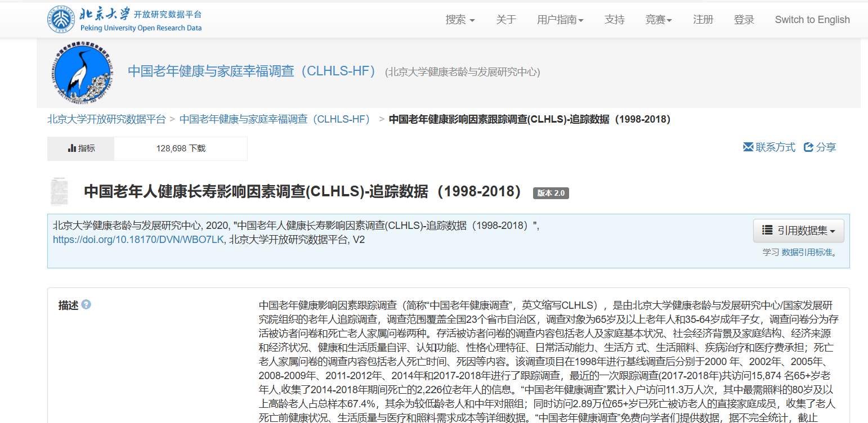This screenshot has height=423, width=868.
Task: Expand the 竞赛 dropdown menu
Action: pyautogui.click(x=659, y=20)
